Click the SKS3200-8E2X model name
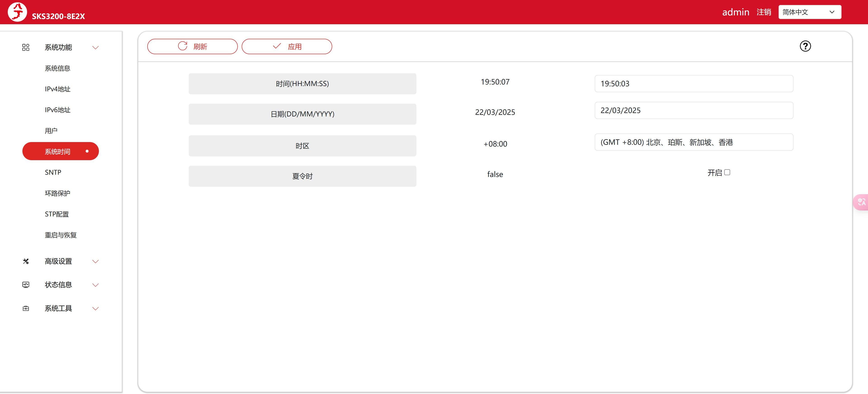Screen dimensions: 868x394 [x=58, y=16]
